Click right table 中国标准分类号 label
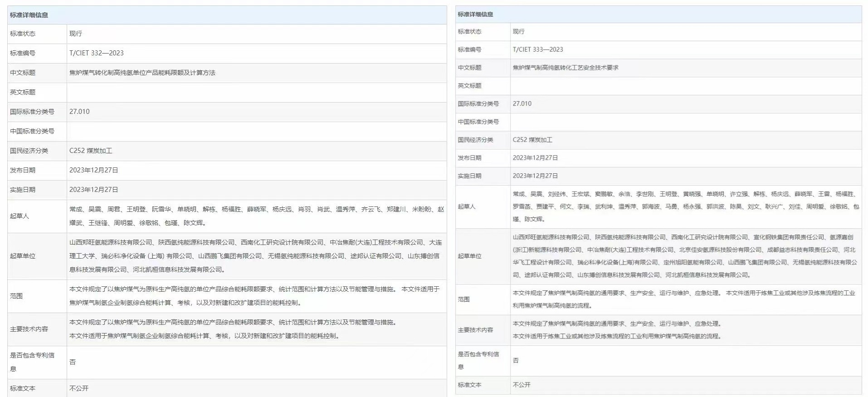Image resolution: width=868 pixels, height=397 pixels. (x=478, y=122)
